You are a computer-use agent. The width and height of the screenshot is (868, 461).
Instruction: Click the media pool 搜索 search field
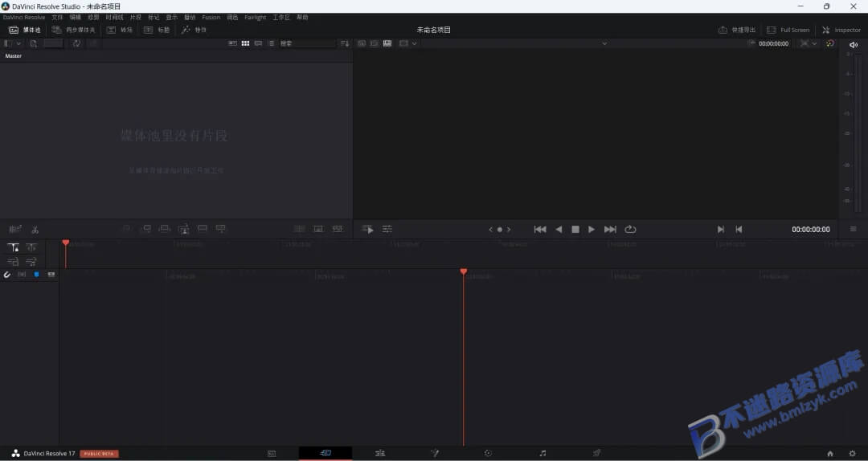click(307, 43)
